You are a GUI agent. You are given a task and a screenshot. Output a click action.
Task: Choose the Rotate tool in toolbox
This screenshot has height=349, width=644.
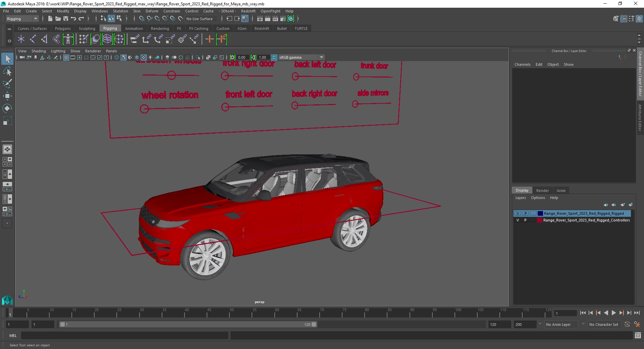coord(7,108)
